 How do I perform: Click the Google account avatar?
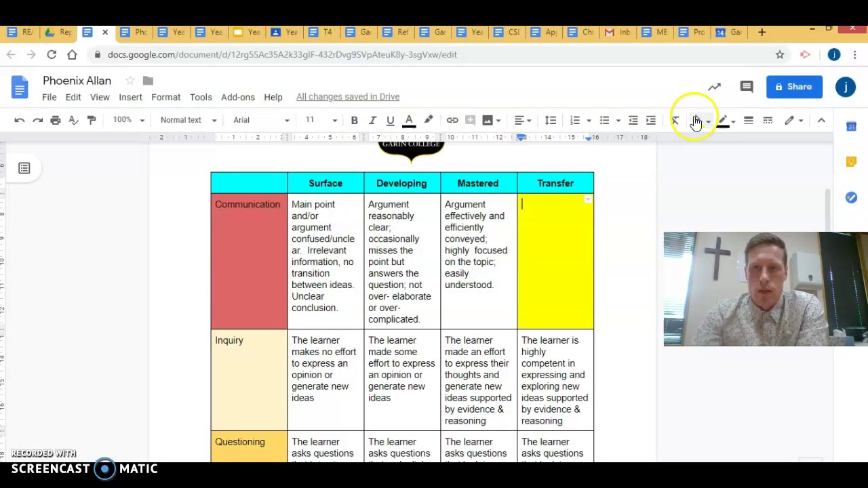pyautogui.click(x=846, y=87)
